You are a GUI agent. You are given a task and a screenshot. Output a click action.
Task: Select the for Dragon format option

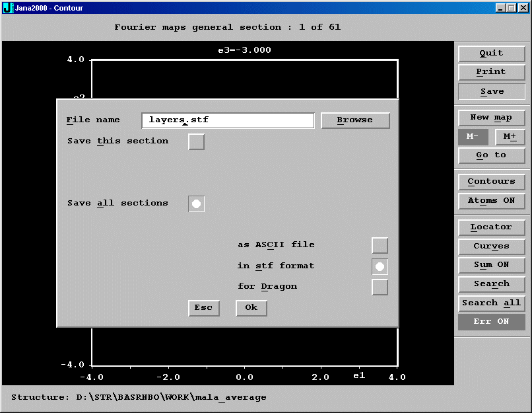(380, 287)
